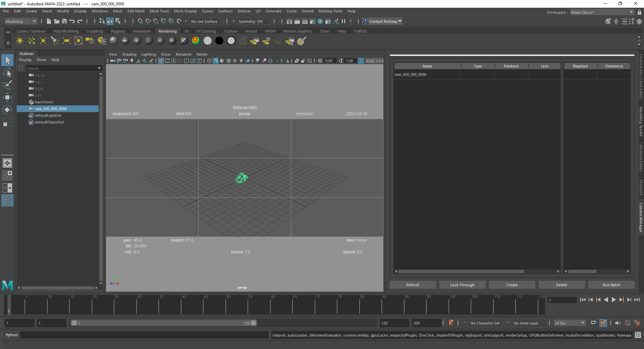Select the Move tool in the toolbox

tap(7, 98)
